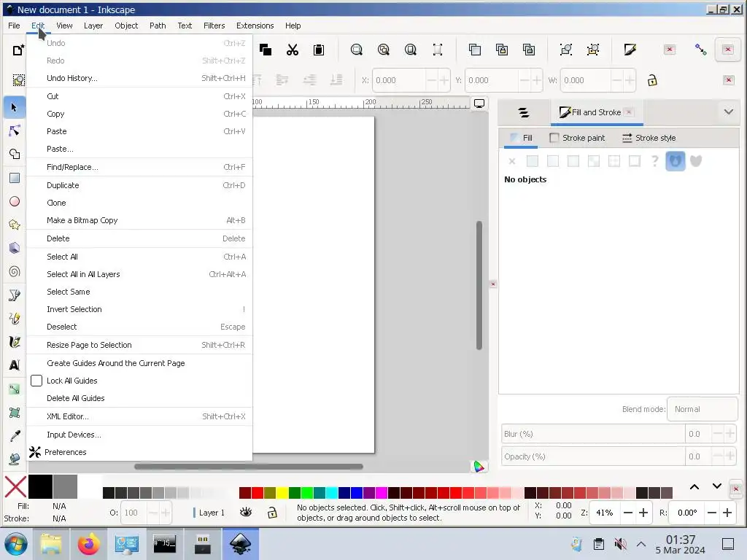Select the unset paint question mark

click(654, 161)
